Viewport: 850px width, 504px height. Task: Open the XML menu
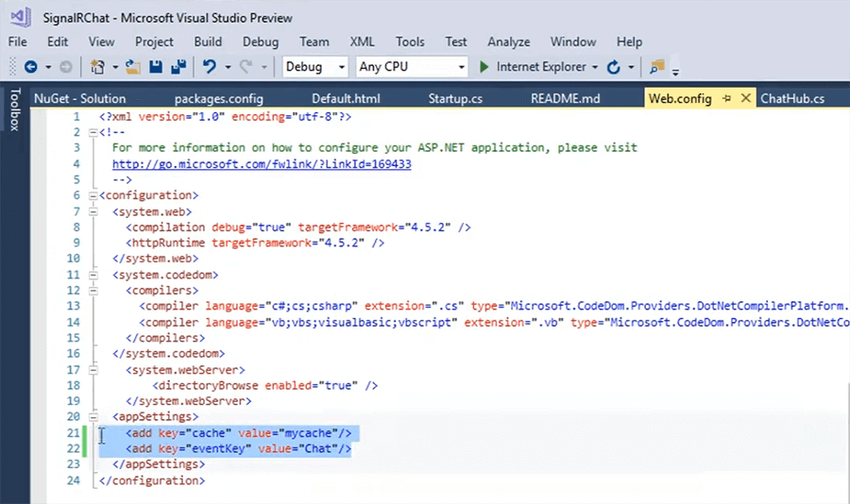[362, 42]
